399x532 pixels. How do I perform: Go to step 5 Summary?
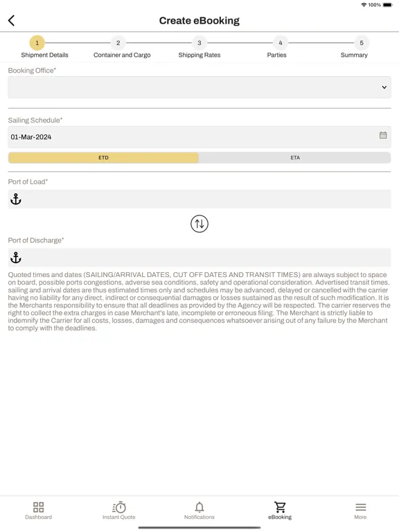(x=354, y=48)
